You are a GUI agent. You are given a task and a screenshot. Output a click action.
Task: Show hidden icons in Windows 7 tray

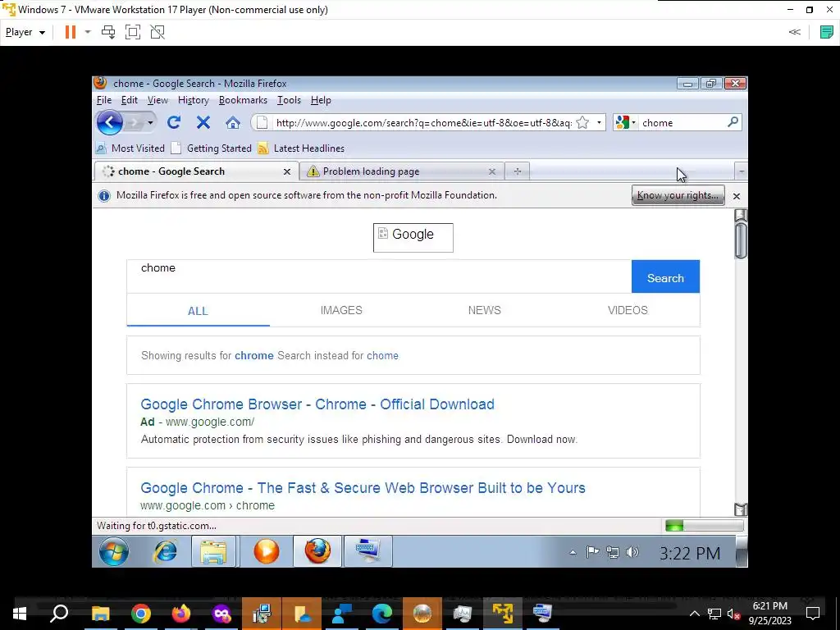coord(573,552)
